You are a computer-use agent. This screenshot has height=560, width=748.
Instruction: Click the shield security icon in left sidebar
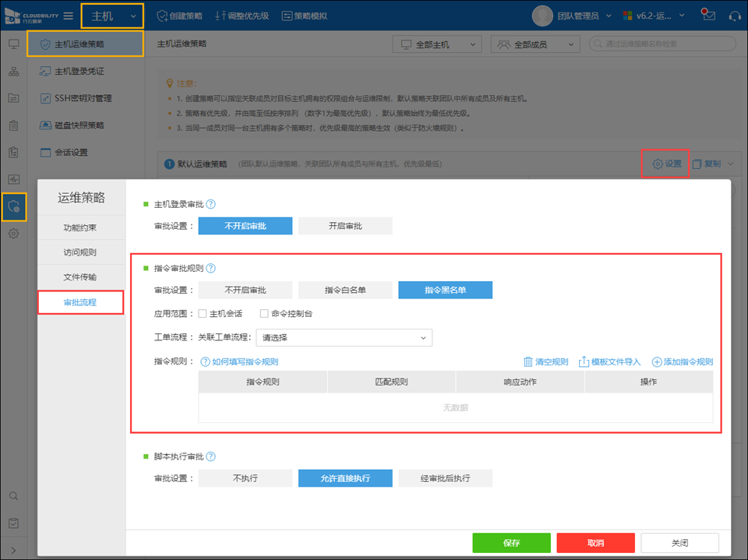pyautogui.click(x=13, y=206)
